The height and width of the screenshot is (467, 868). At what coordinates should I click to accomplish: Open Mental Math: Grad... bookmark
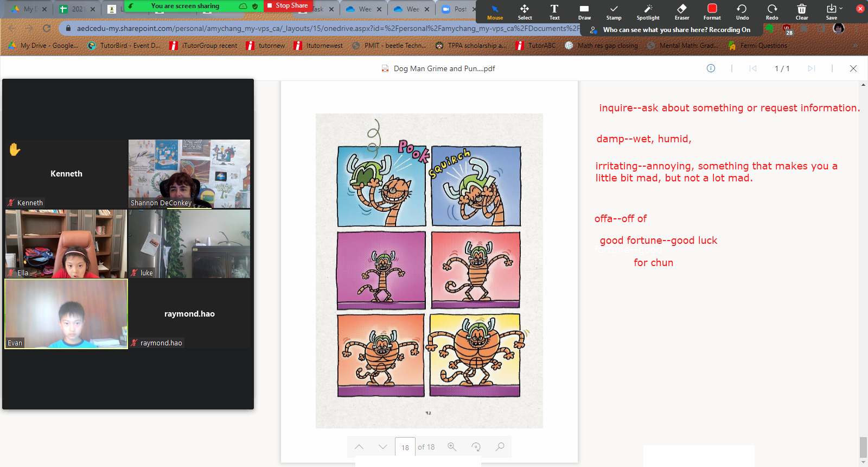coord(683,46)
